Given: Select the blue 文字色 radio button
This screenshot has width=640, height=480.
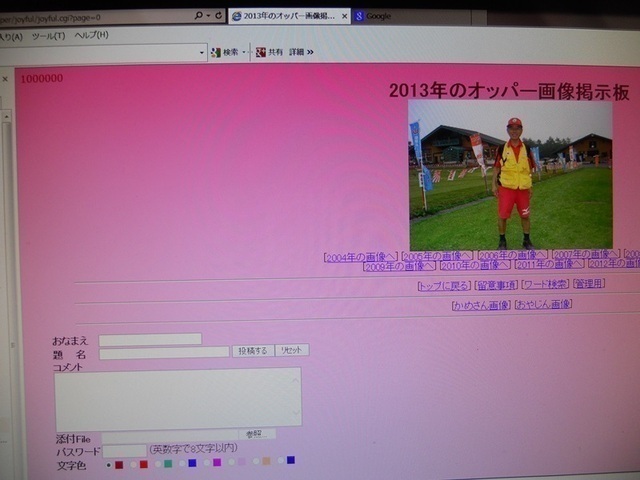Looking at the screenshot, I should coord(182,463).
